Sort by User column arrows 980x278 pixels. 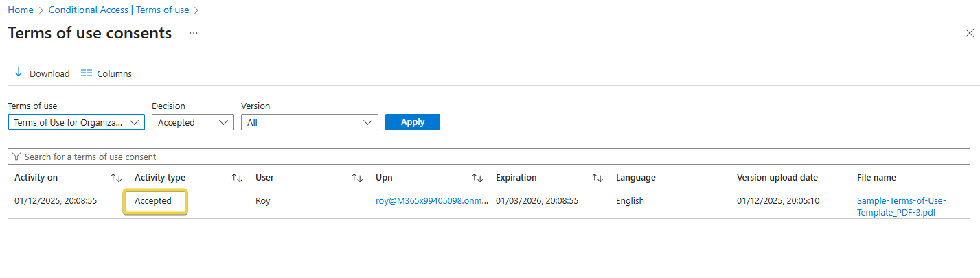(x=357, y=178)
